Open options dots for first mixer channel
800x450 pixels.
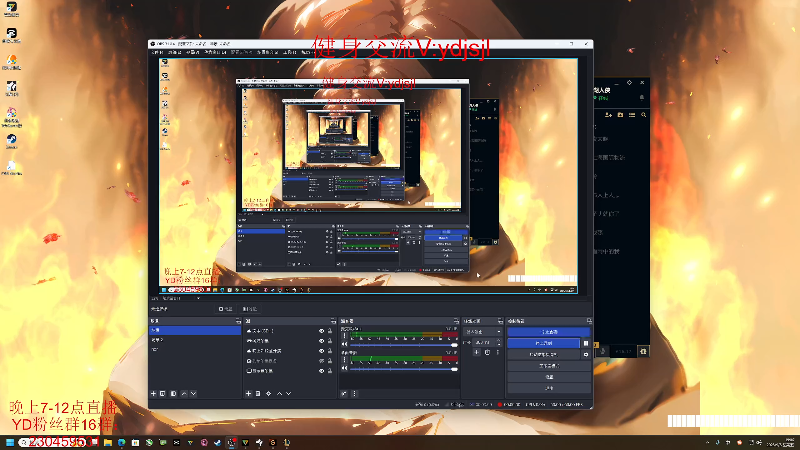click(344, 336)
